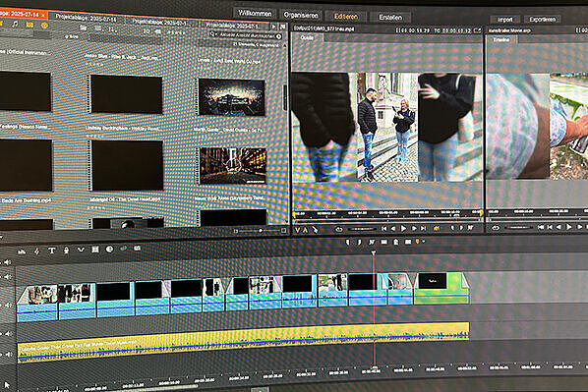Click the Import button
Screen dimensions: 588x392
coord(505,20)
